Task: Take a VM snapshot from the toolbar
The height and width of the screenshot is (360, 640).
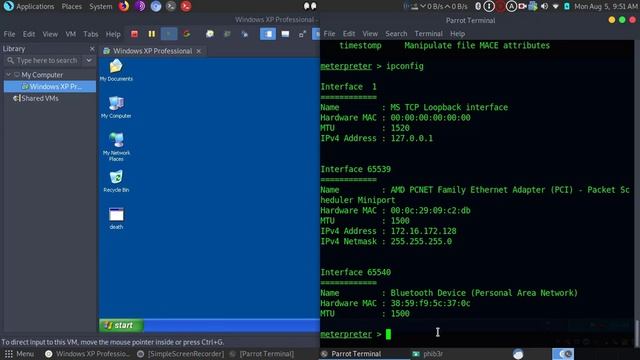Action: pos(210,34)
